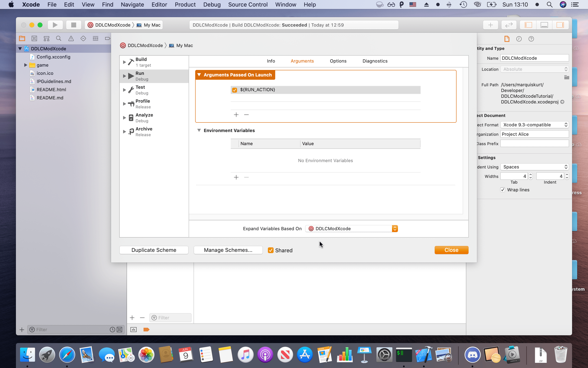The width and height of the screenshot is (588, 368).
Task: Add a launch argument with plus button
Action: click(x=236, y=115)
